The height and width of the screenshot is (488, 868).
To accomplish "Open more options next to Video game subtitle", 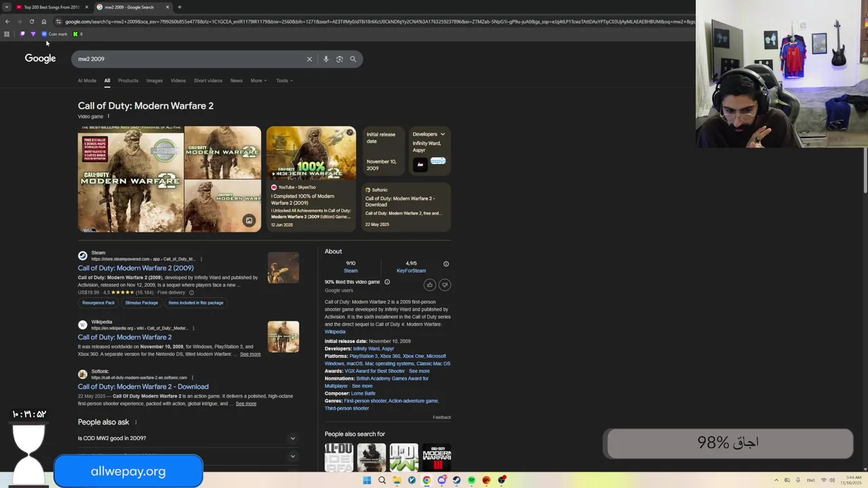I will click(x=108, y=116).
